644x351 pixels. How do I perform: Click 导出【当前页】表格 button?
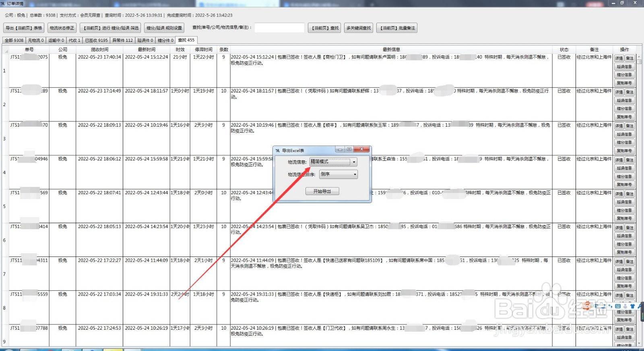24,28
